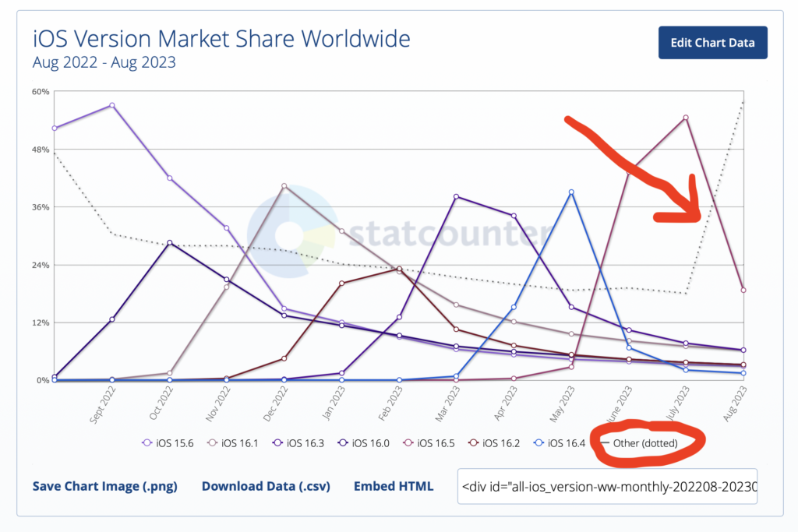Select iOS 15.6 peak point at Sept 2022
This screenshot has height=532, width=798.
click(x=112, y=105)
